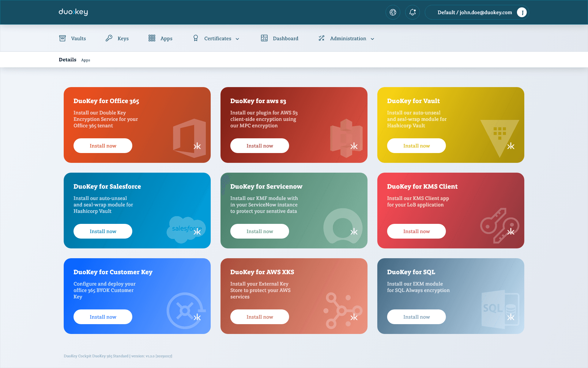Install DuoKey for Servicenow
Viewport: 588px width, 368px height.
260,231
